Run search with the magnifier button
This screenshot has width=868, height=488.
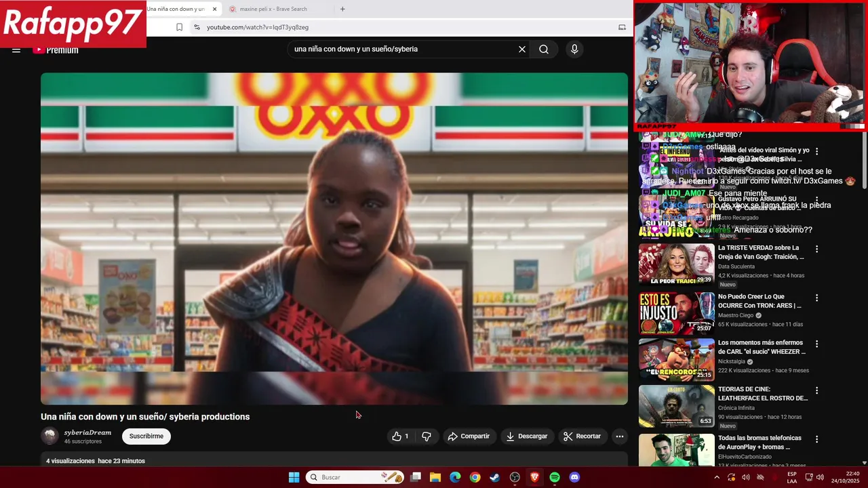click(544, 49)
